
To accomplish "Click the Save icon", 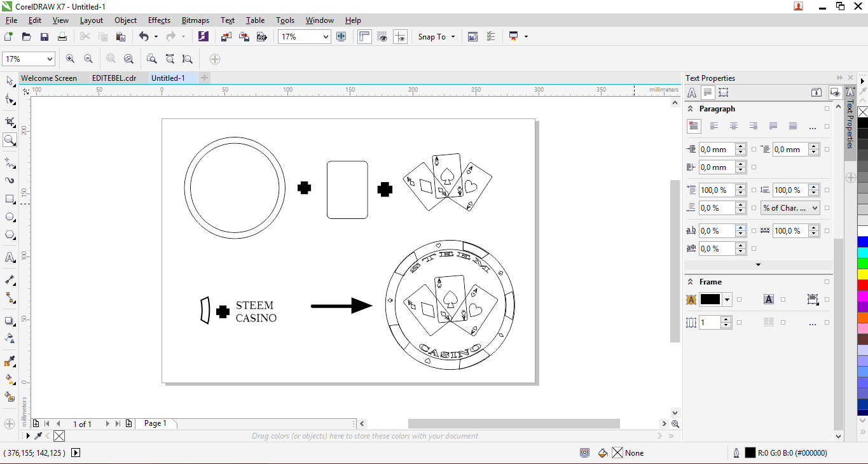I will (x=45, y=37).
